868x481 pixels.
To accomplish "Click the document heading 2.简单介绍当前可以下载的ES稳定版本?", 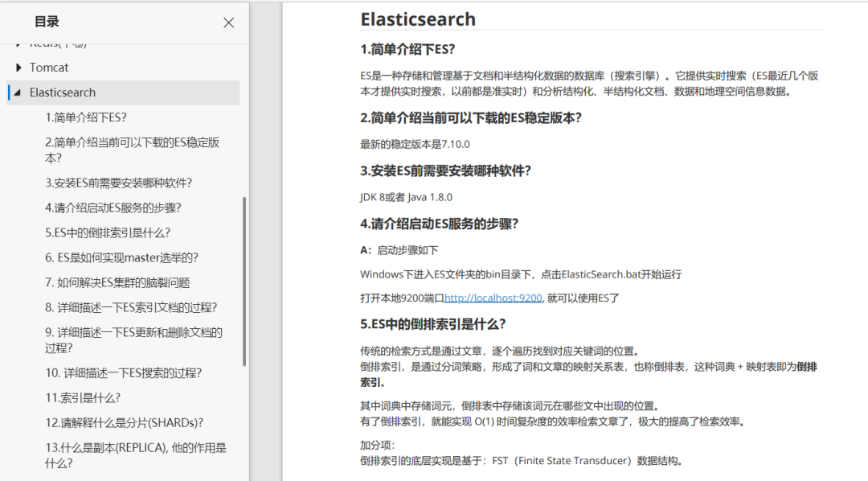I will [470, 118].
